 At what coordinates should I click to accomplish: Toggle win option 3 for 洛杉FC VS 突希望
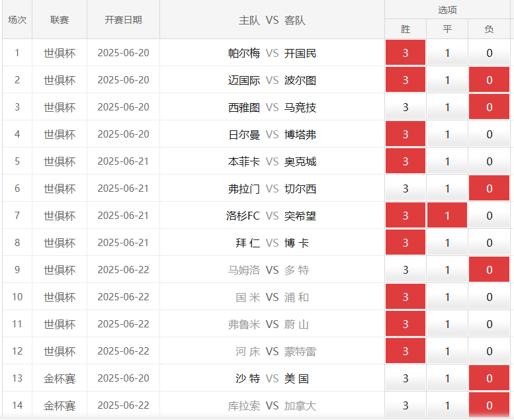pos(405,216)
